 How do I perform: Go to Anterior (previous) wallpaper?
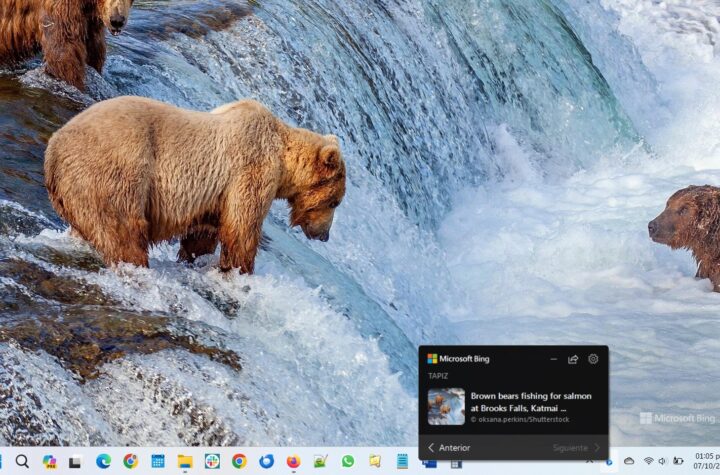click(449, 447)
